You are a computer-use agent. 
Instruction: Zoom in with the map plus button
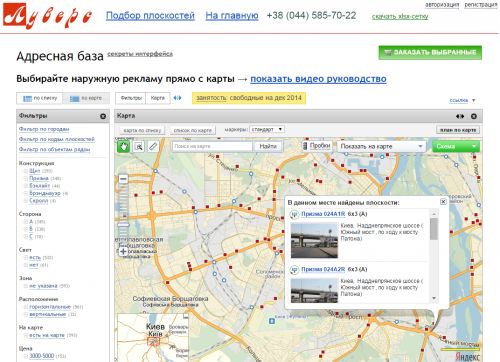point(123,251)
